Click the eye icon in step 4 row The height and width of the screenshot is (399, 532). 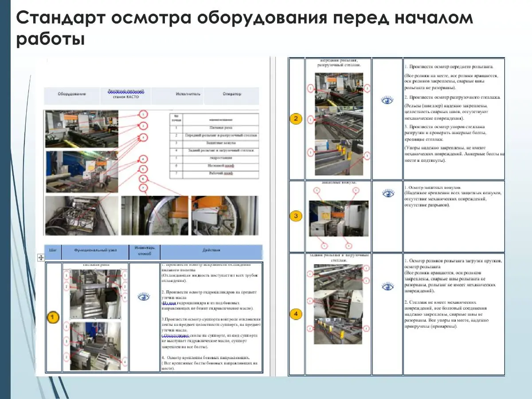388,286
